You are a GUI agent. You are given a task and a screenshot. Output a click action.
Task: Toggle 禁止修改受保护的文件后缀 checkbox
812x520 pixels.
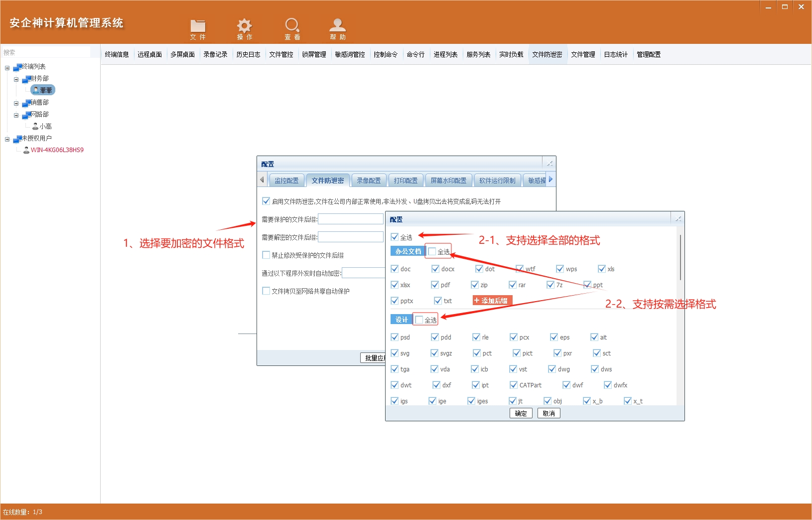[x=266, y=255]
